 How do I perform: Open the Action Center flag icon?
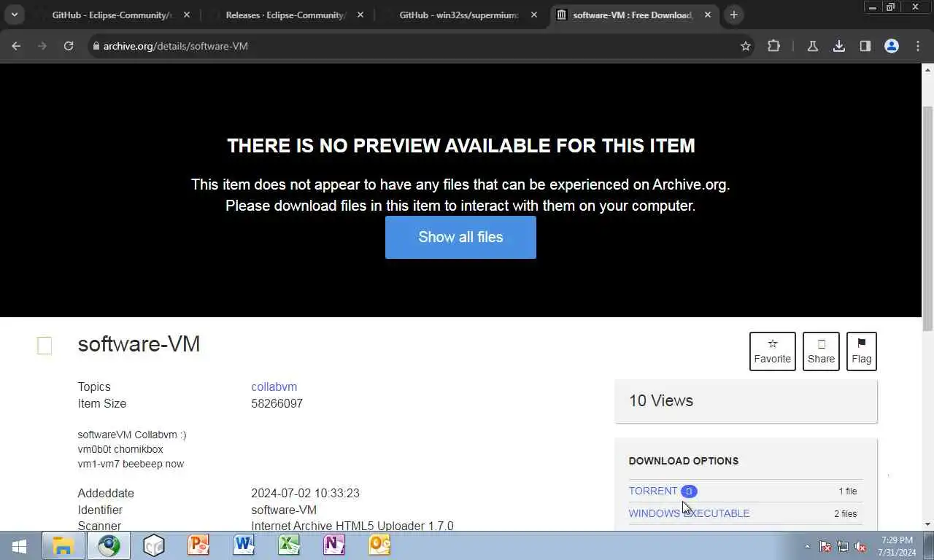(x=825, y=546)
